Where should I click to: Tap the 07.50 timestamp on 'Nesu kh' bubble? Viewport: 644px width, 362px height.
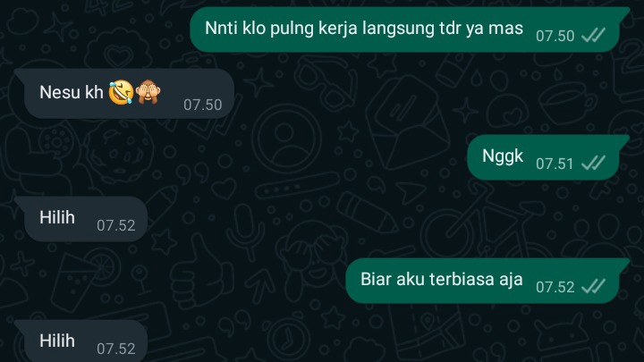coord(202,105)
